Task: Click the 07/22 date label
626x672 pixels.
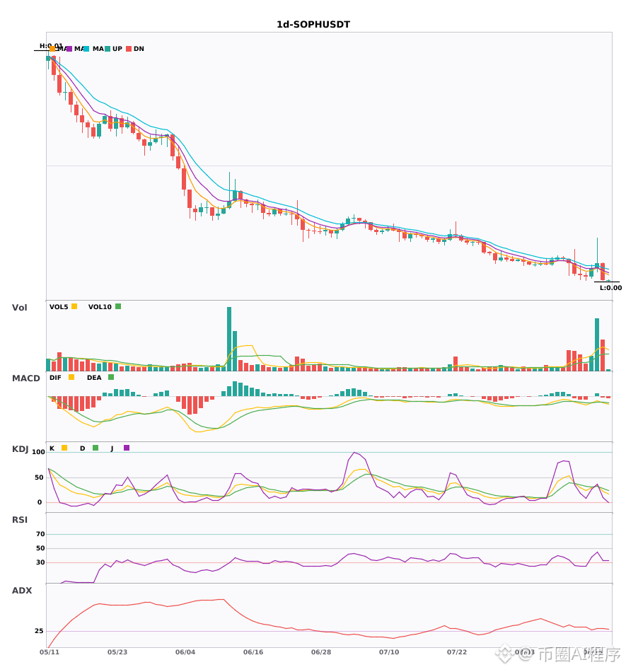Action: coord(457,652)
